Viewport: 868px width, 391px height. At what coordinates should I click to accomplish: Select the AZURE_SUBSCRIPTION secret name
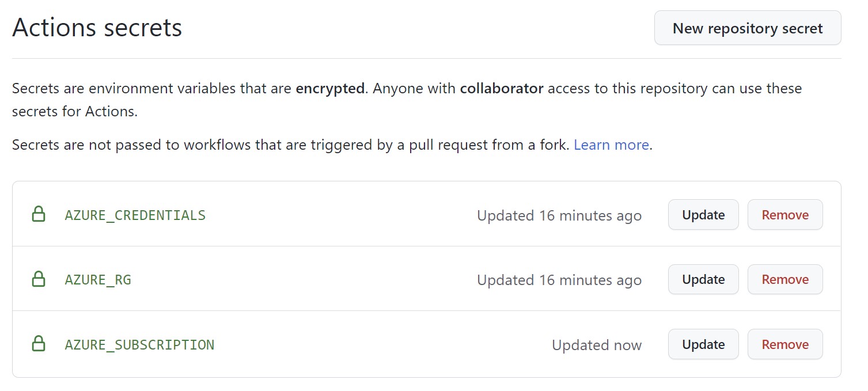(x=139, y=344)
